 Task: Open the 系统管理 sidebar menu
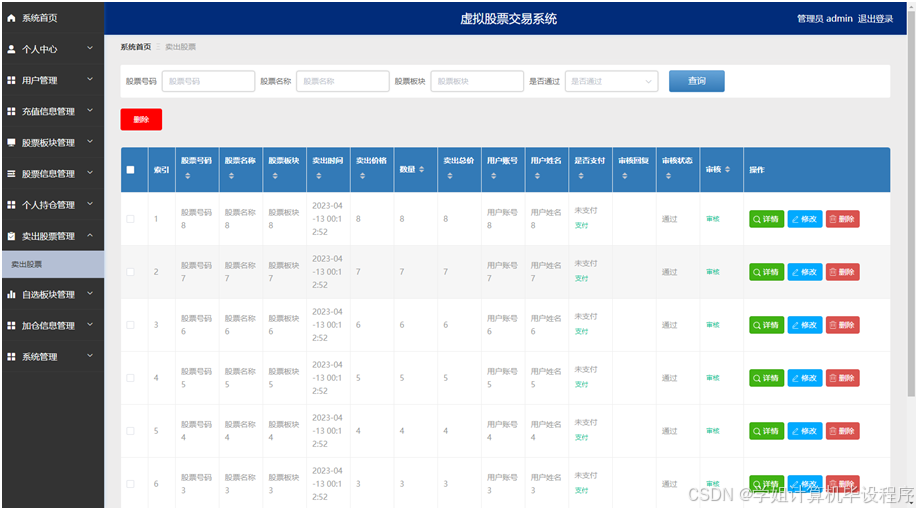pos(53,357)
